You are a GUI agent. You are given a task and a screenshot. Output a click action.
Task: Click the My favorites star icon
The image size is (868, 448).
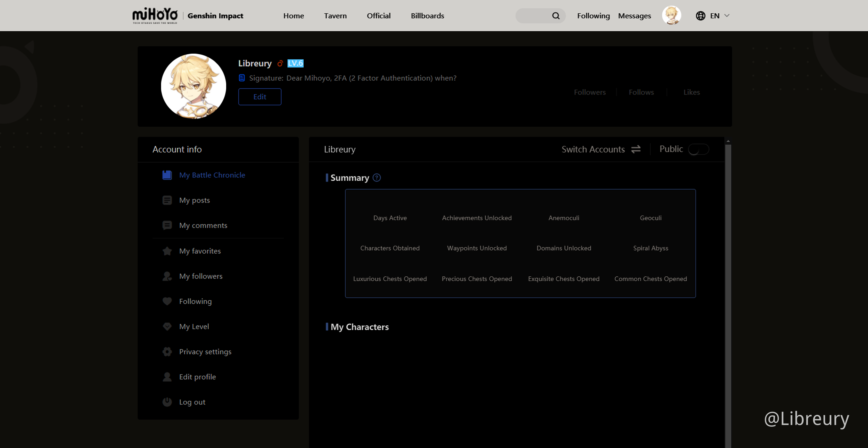pyautogui.click(x=167, y=251)
